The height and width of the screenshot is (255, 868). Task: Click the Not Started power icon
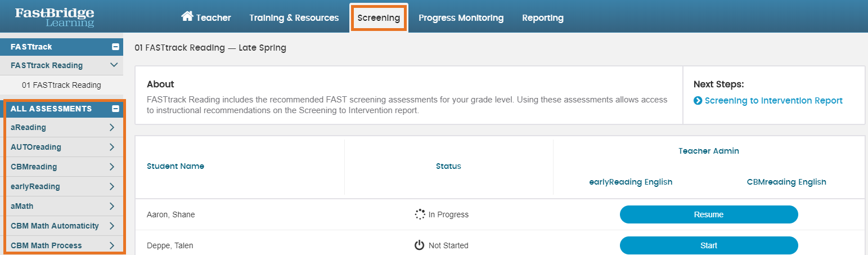point(419,245)
